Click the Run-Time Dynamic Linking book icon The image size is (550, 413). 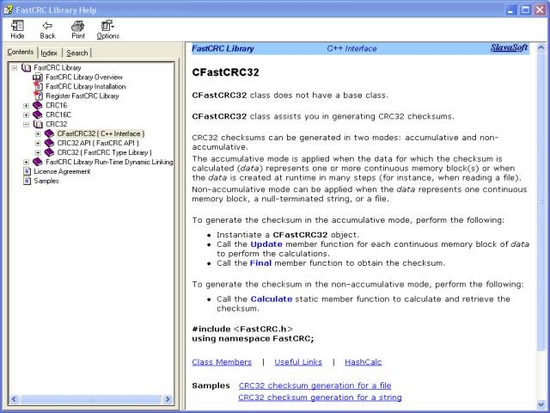pos(38,162)
